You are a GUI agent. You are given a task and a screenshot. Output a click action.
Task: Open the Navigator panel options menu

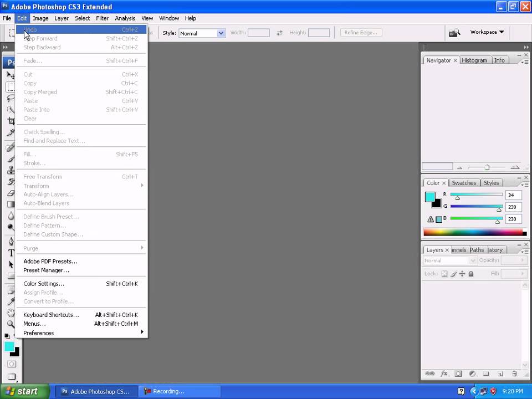pos(525,62)
